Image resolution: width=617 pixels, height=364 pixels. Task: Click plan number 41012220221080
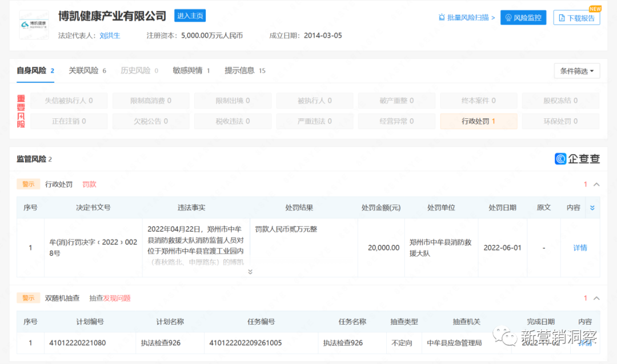(78, 343)
